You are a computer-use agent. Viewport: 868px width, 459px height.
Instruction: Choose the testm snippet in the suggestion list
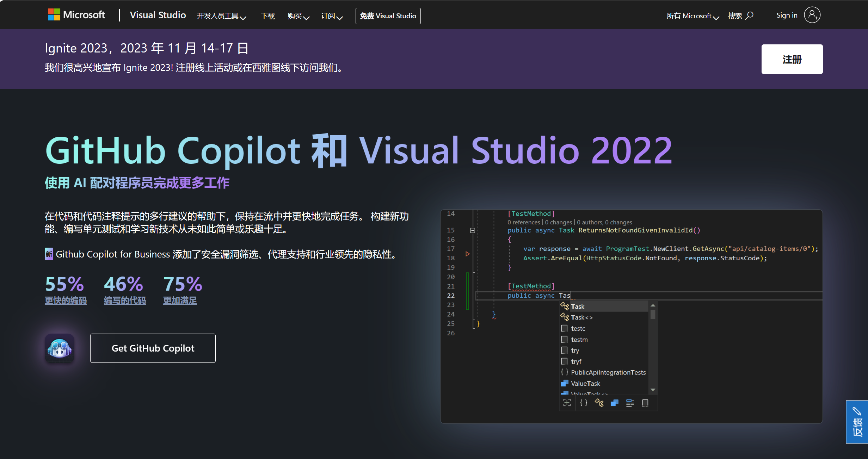579,339
